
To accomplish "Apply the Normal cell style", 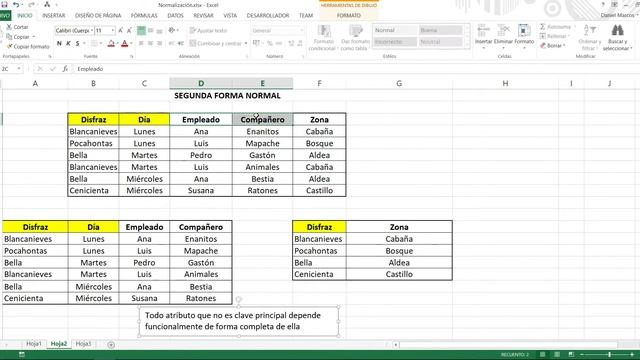I will click(395, 30).
